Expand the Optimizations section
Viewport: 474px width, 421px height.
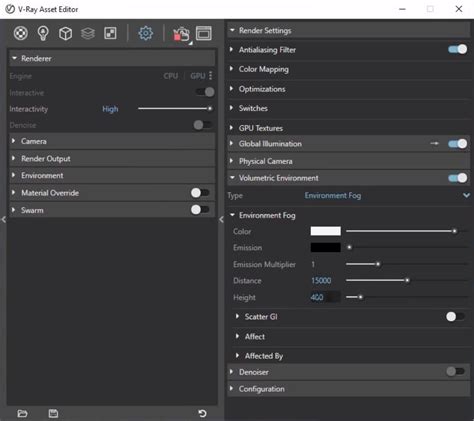(x=349, y=89)
